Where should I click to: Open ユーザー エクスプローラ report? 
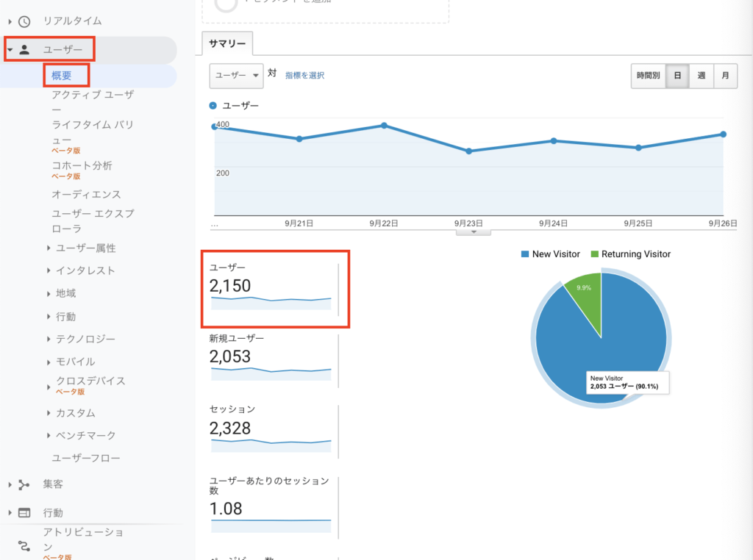click(93, 220)
